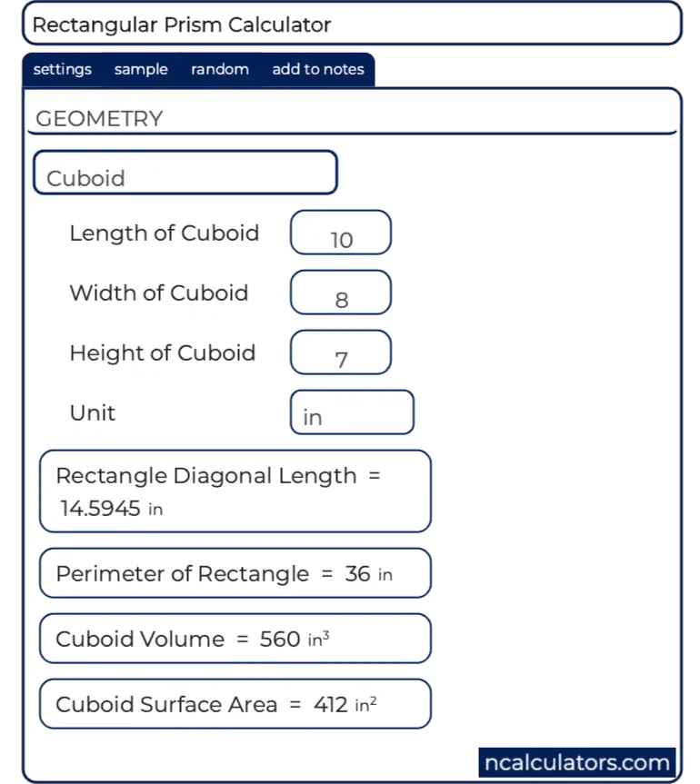Select the Cuboid Volume result box
This screenshot has width=700, height=784.
click(234, 639)
